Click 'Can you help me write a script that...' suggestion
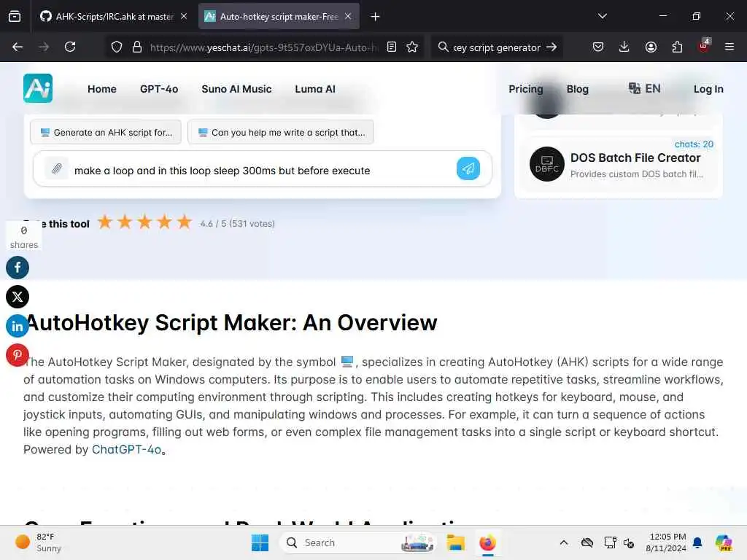The height and width of the screenshot is (560, 747). click(281, 133)
